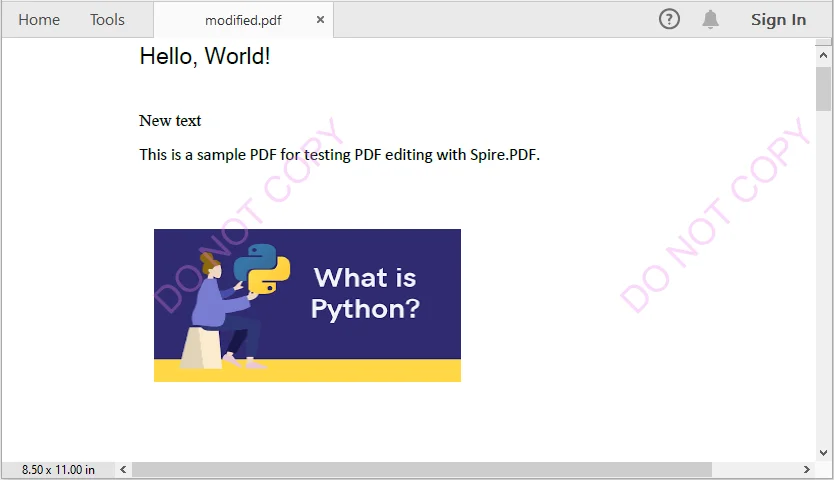Select the 'What is Python?' image

pyautogui.click(x=307, y=305)
